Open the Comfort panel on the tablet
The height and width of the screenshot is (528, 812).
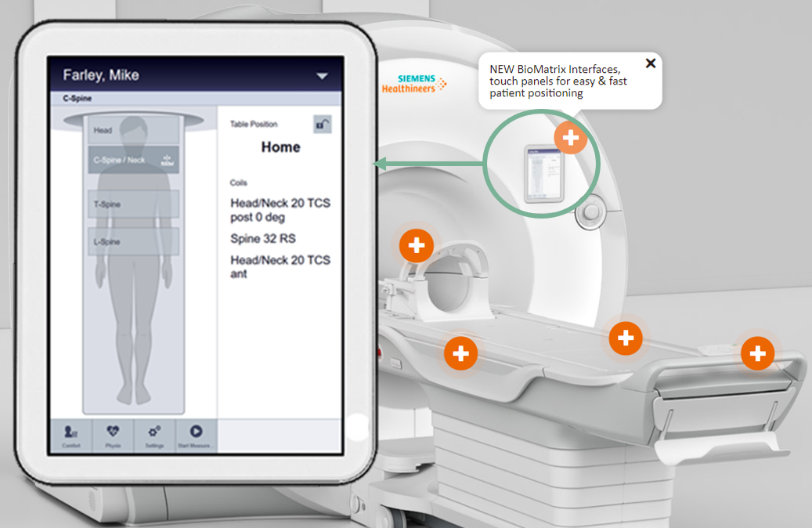(71, 436)
